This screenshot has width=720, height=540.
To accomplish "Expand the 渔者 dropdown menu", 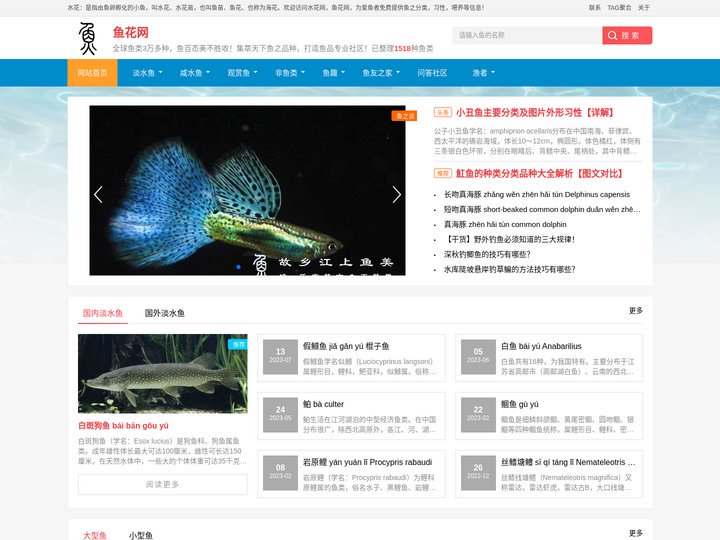I will [x=484, y=73].
